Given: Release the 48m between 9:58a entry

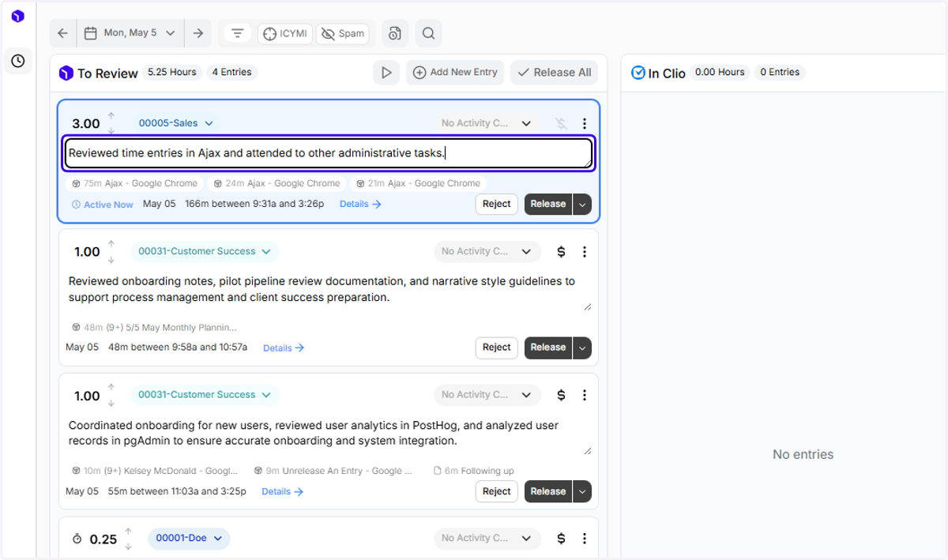Looking at the screenshot, I should (x=548, y=348).
